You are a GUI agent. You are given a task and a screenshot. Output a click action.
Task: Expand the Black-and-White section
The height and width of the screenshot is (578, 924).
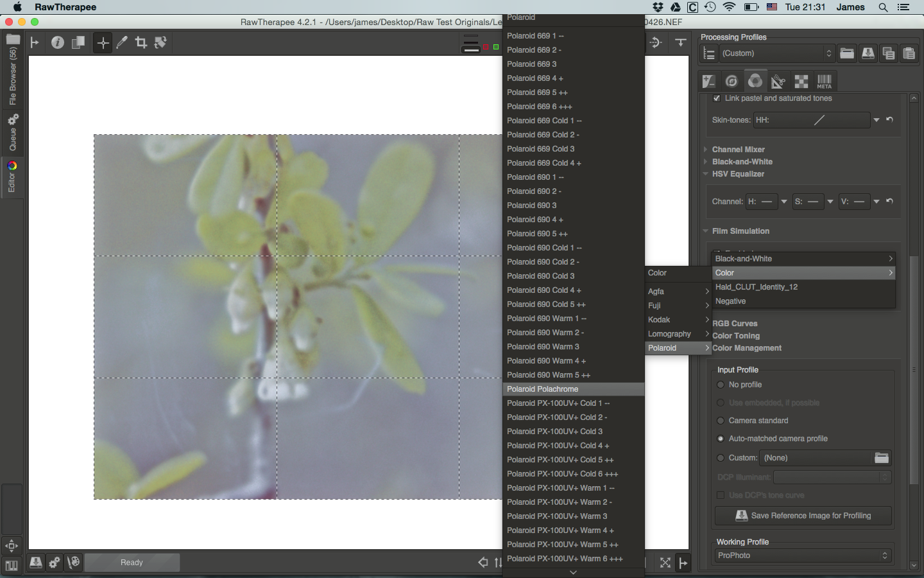(x=742, y=162)
